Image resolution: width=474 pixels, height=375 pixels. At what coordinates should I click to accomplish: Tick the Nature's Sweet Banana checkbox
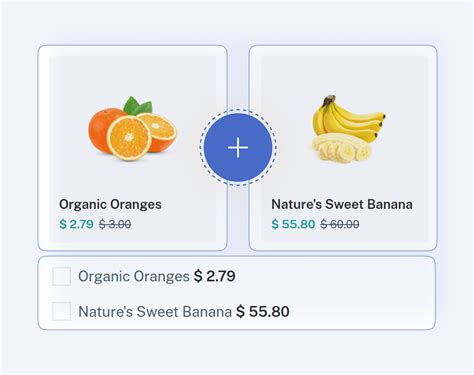pos(61,311)
